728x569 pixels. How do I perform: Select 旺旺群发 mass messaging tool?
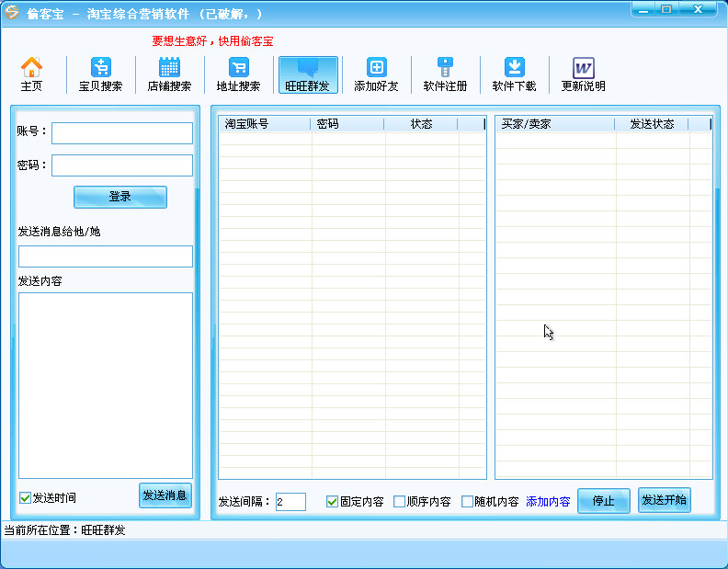(x=308, y=74)
